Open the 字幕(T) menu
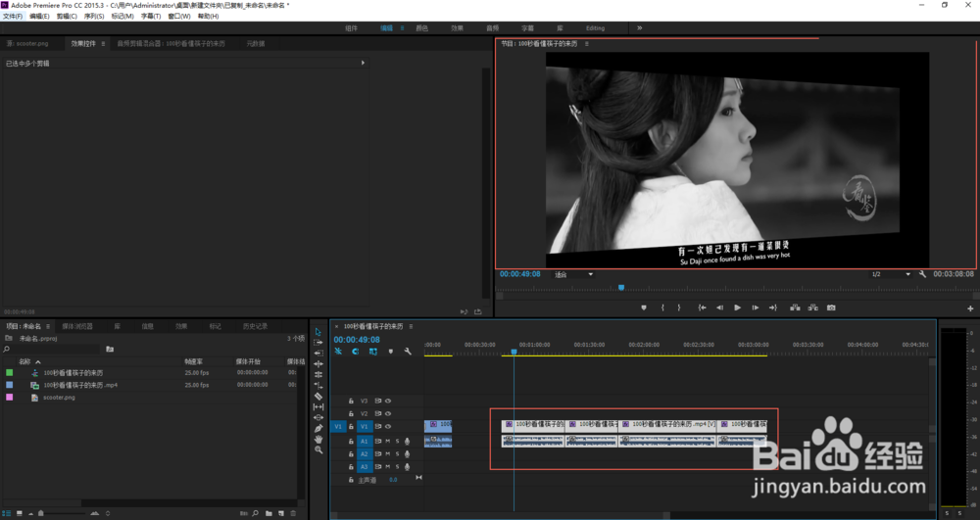980x520 pixels. pyautogui.click(x=151, y=17)
